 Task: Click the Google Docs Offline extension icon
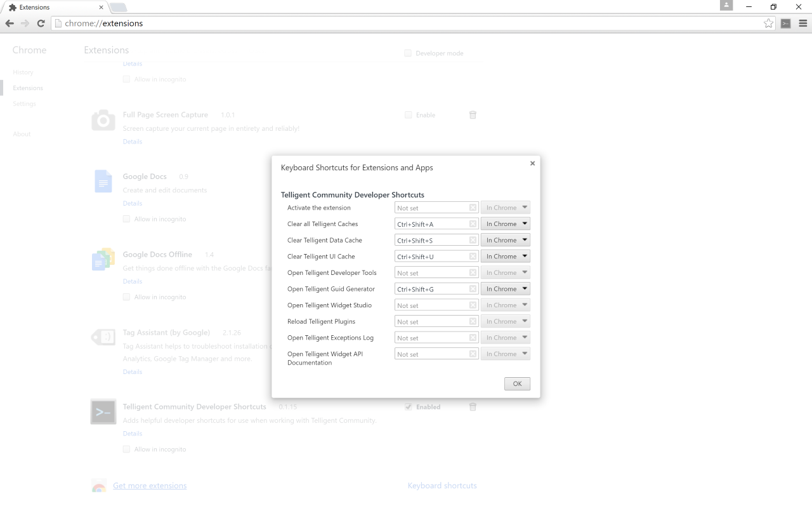pyautogui.click(x=103, y=259)
